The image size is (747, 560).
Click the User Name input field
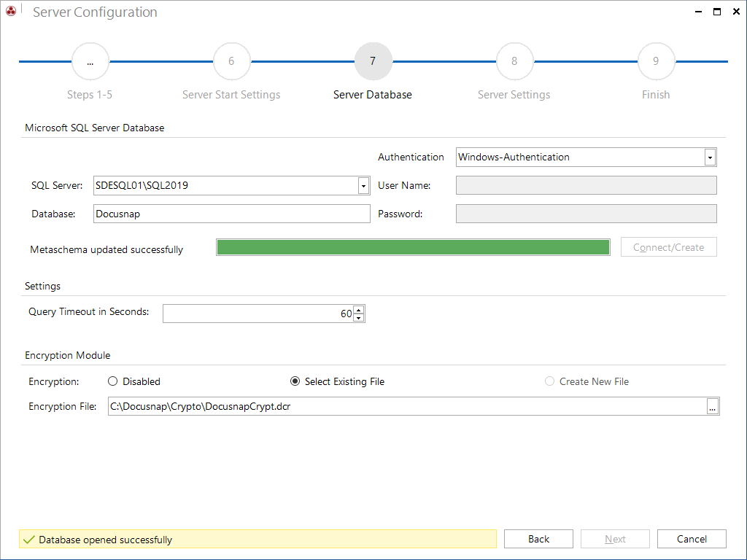coord(586,185)
